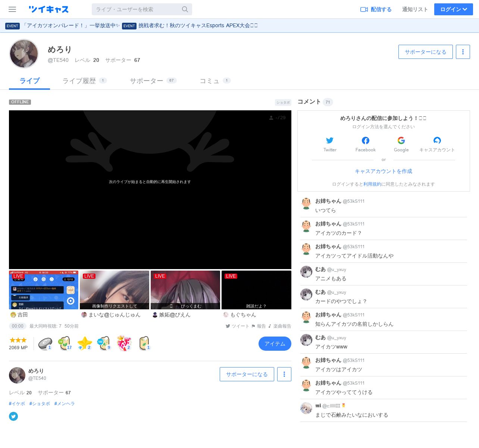This screenshot has width=479, height=448.
Task: Open まいな@じゅんじゅん live thumbnail
Action: click(x=114, y=290)
